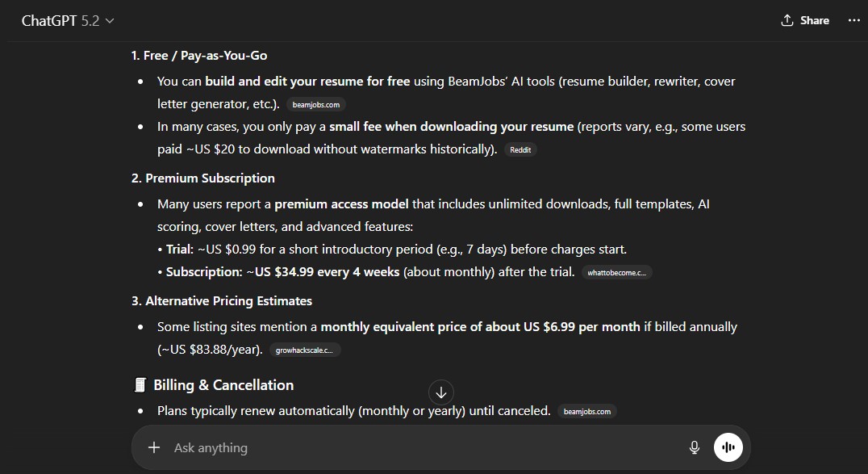Click the ChatGPT logo label in the header
Viewport: 868px width, 474px height.
point(51,20)
